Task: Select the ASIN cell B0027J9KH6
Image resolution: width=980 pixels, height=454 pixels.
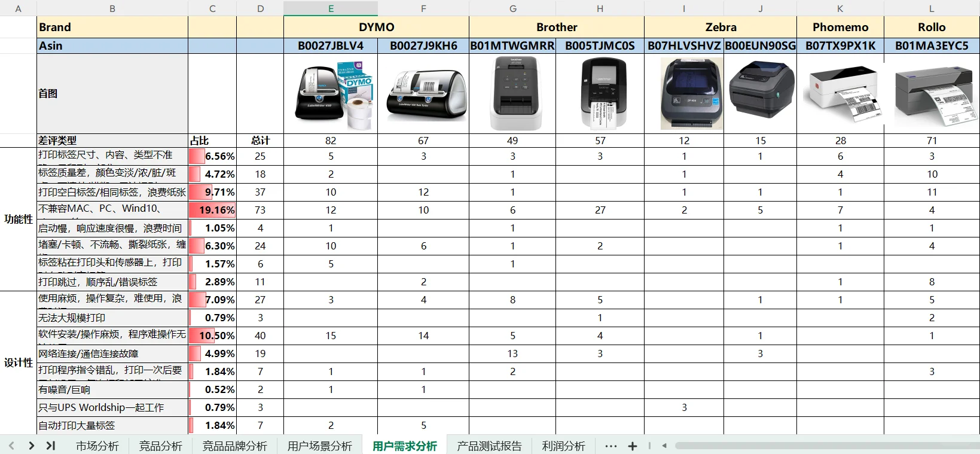Action: click(x=423, y=46)
